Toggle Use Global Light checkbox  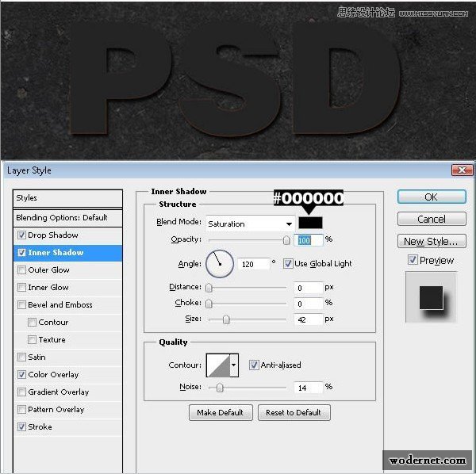[x=288, y=263]
